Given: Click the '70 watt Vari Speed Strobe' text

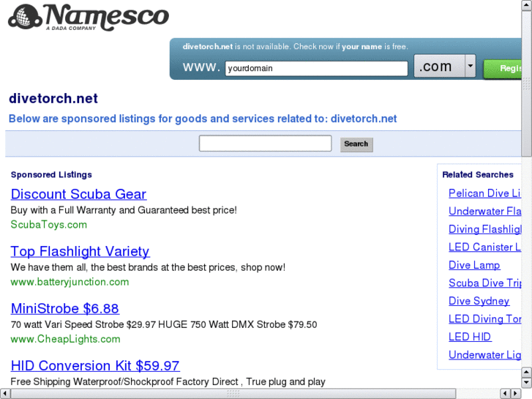Looking at the screenshot, I should point(164,324).
